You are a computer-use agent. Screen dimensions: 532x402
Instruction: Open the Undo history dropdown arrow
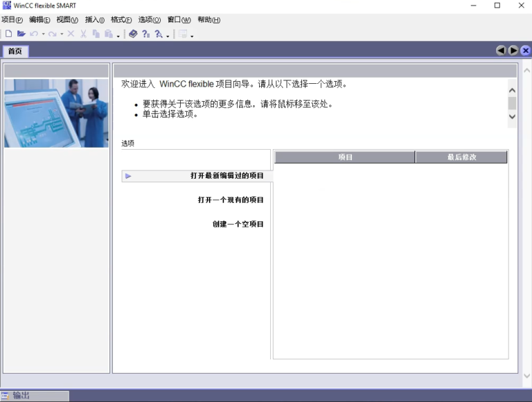tap(43, 34)
